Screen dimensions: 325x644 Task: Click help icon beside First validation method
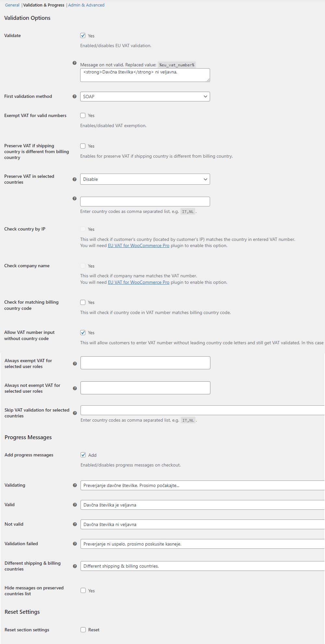(x=74, y=96)
